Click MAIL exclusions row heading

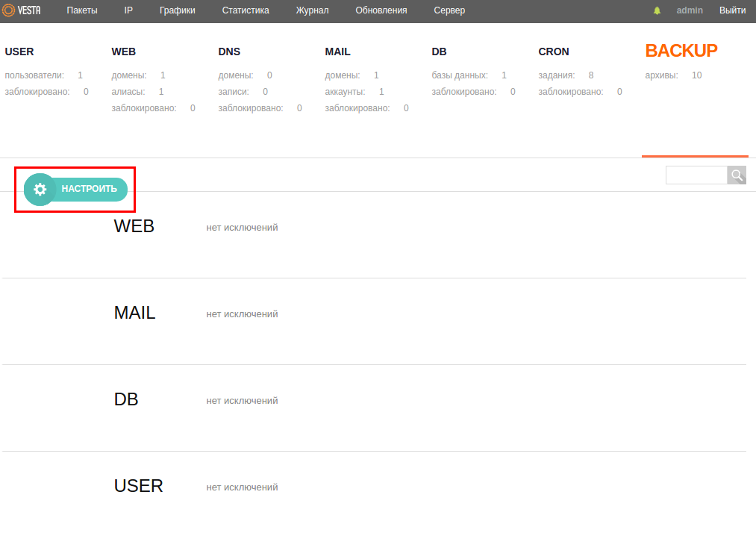(x=134, y=313)
